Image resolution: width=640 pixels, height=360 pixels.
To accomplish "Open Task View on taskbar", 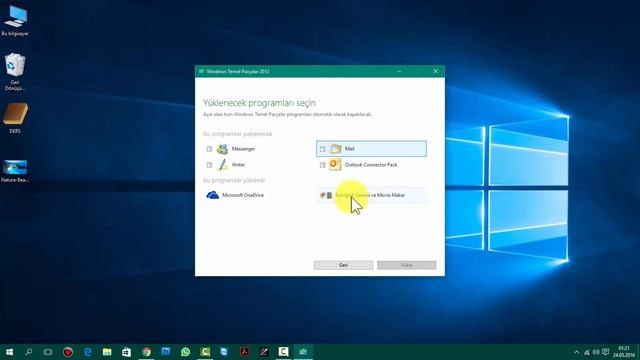I will (x=48, y=352).
